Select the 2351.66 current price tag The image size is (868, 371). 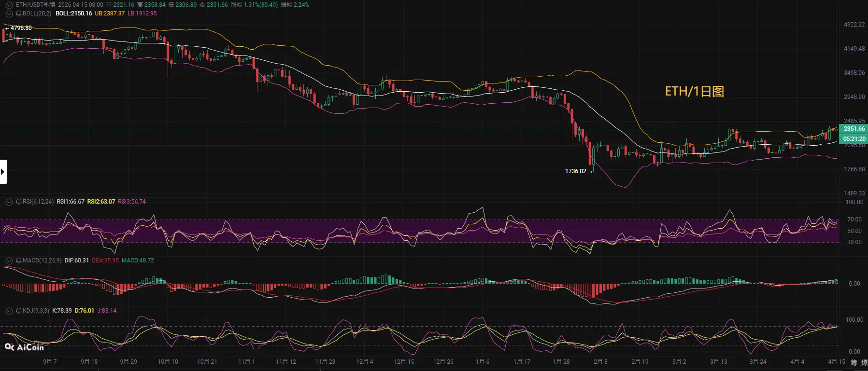tap(854, 129)
